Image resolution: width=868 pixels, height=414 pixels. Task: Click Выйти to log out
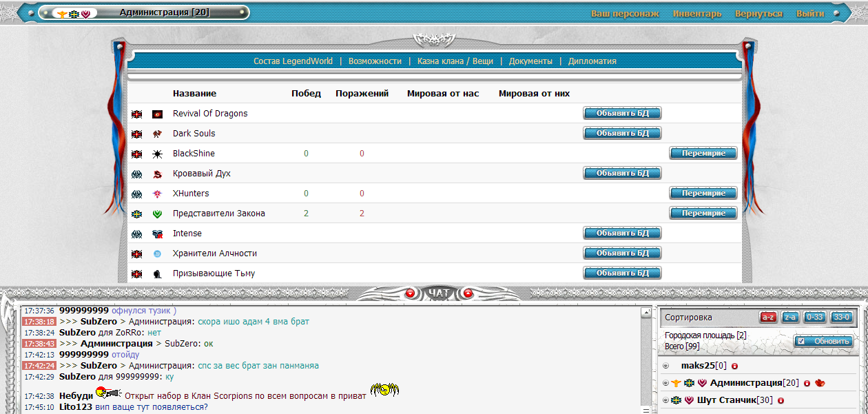[x=810, y=14]
